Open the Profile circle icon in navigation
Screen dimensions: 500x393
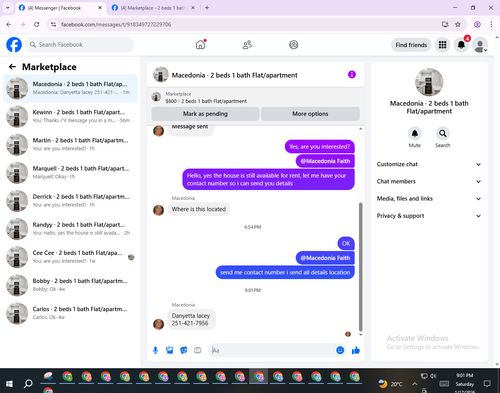point(294,45)
